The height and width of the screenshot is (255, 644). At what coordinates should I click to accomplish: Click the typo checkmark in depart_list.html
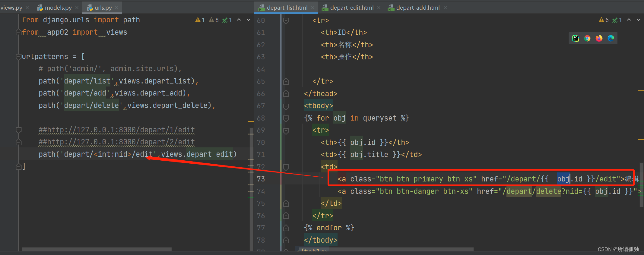click(x=617, y=20)
